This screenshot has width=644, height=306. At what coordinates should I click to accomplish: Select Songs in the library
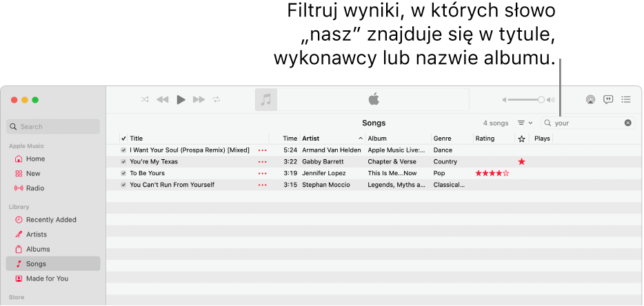pos(53,264)
